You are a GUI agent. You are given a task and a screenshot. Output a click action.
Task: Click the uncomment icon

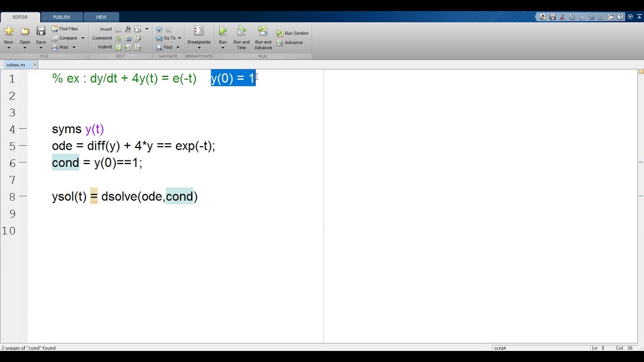pyautogui.click(x=128, y=38)
